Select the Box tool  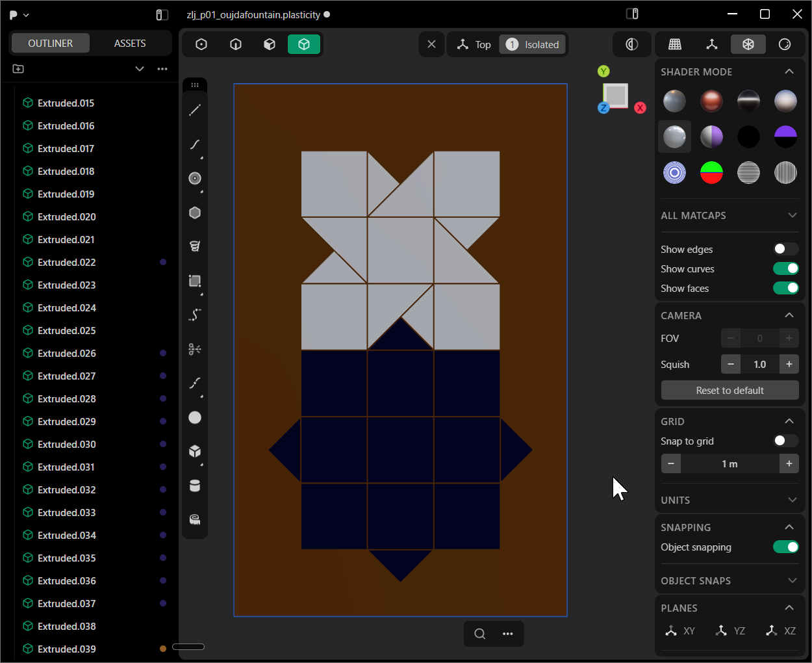tap(195, 451)
